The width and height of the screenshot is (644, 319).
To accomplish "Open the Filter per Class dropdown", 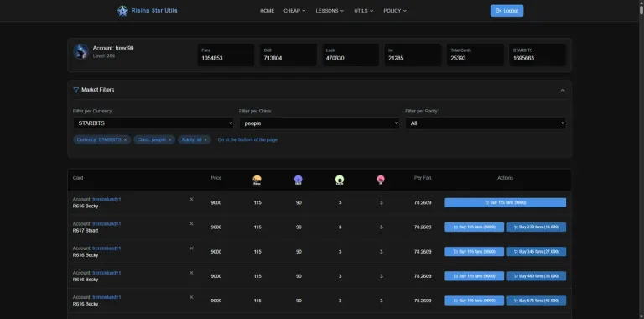I will (319, 123).
